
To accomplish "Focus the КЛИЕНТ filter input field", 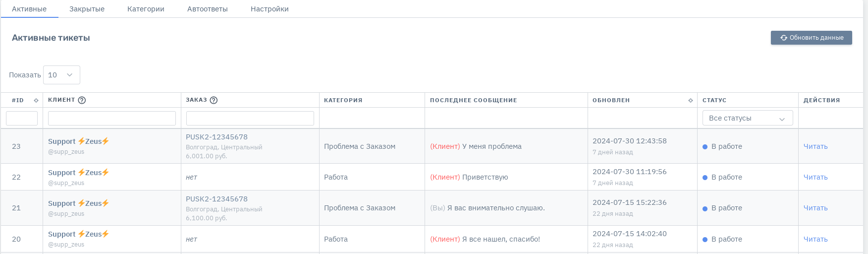I will (x=112, y=118).
